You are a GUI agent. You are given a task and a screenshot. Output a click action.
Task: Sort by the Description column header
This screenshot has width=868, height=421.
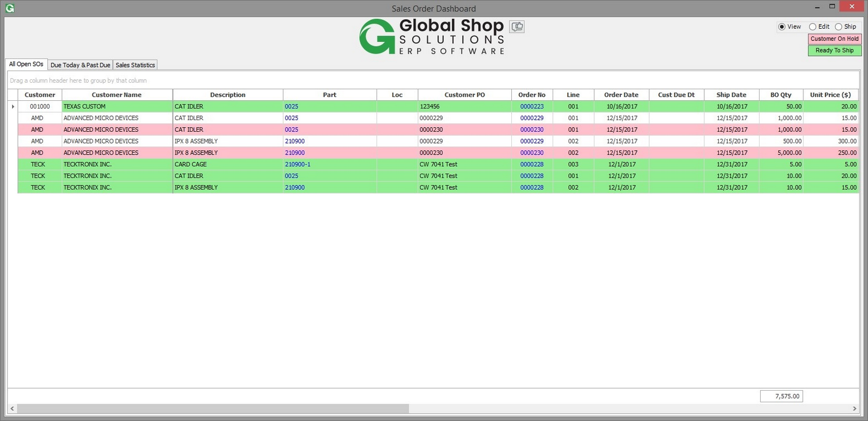click(228, 95)
